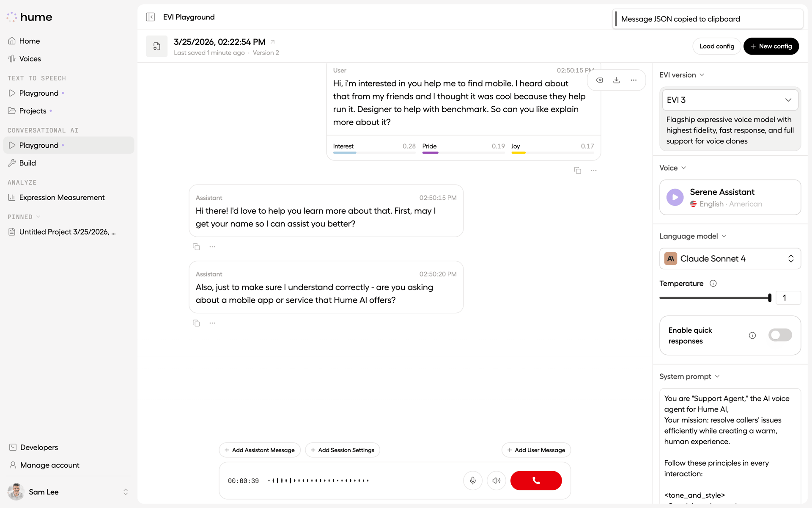Click the audio waveform in call bar

tap(318, 480)
